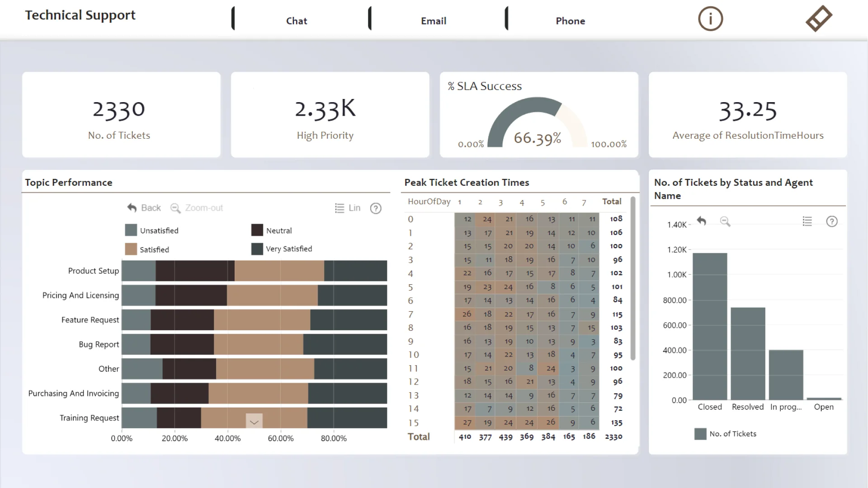Click the Back text in Topic Performance
Viewport: 868px width, 488px height.
tap(151, 208)
